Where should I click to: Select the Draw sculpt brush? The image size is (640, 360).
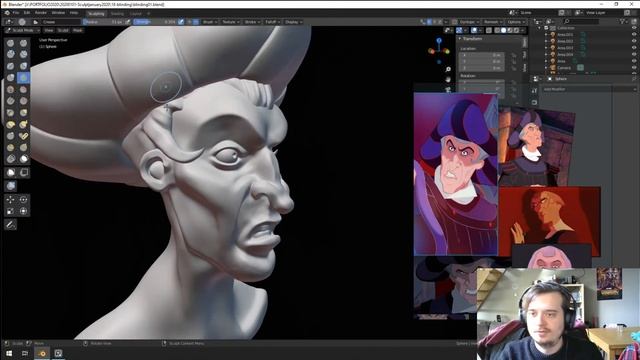pyautogui.click(x=11, y=43)
